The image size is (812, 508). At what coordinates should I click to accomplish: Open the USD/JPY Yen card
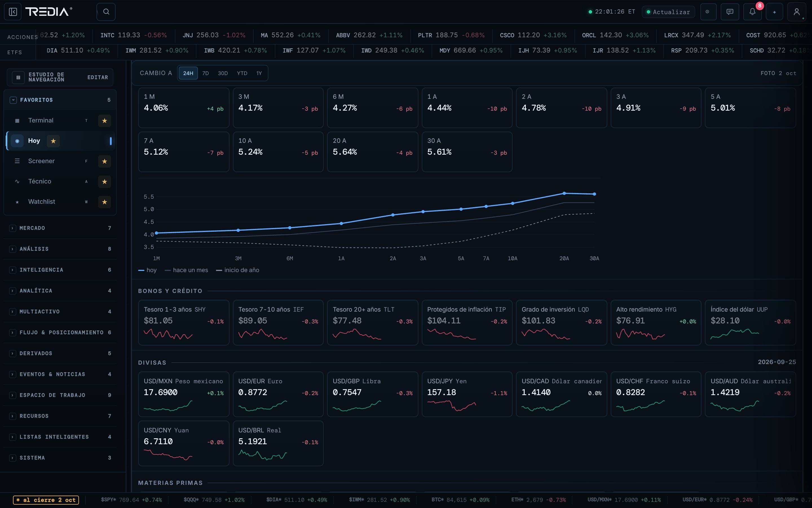(x=467, y=394)
